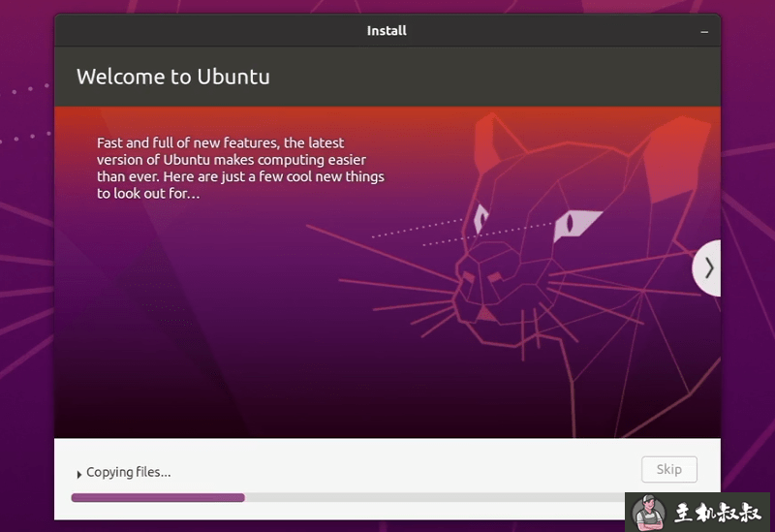Click the 'Welcome to Ubuntu' heading

tap(173, 77)
